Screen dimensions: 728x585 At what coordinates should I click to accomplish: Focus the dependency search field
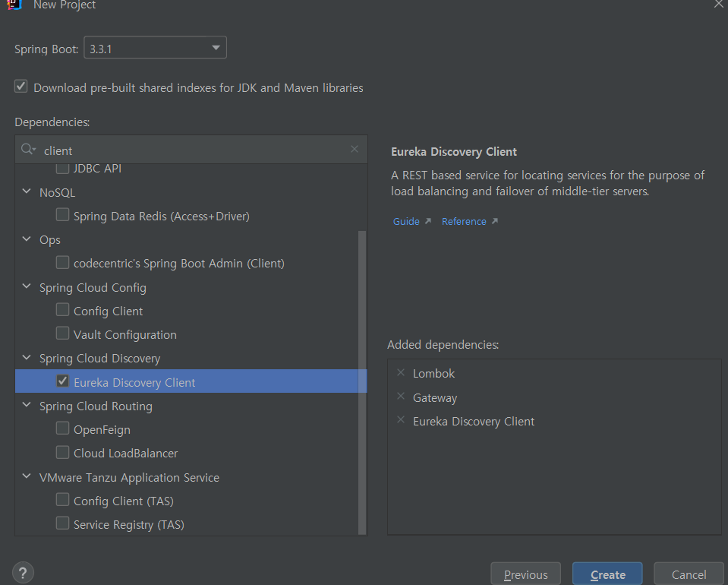[191, 150]
